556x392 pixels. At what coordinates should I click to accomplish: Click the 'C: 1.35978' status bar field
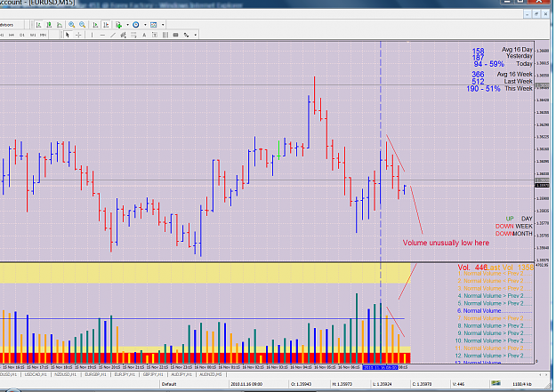click(422, 384)
